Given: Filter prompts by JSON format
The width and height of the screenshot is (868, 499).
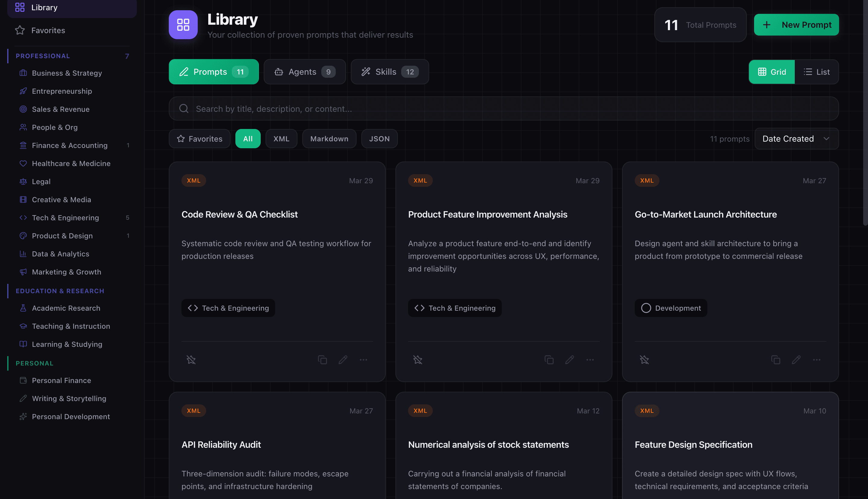Looking at the screenshot, I should (379, 138).
